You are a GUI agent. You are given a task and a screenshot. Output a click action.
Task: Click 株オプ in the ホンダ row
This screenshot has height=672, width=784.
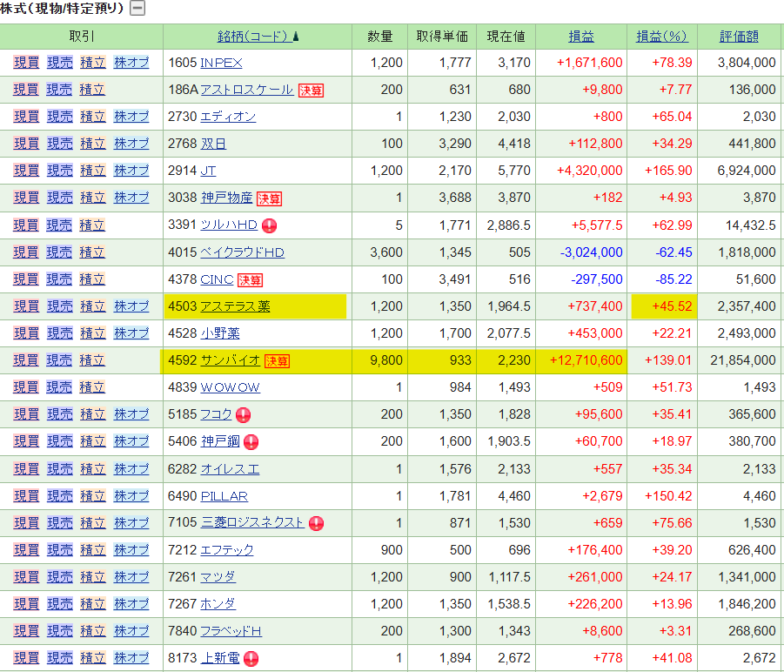131,604
